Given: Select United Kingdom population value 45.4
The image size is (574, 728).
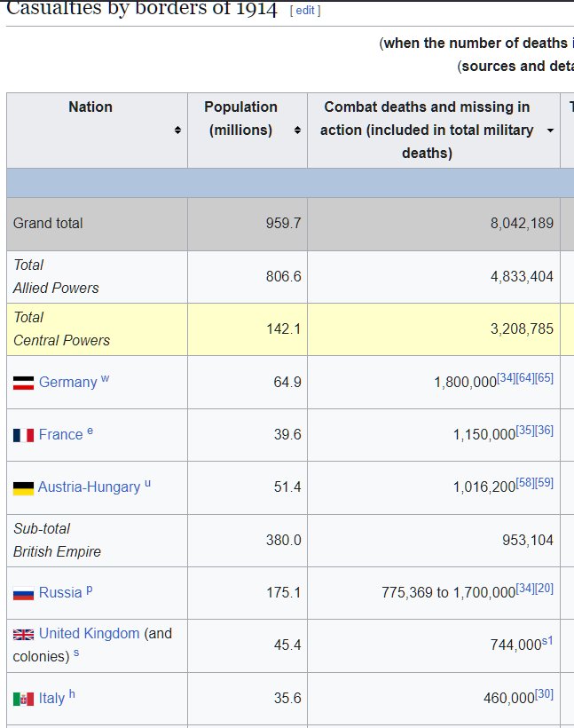Looking at the screenshot, I should [287, 645].
